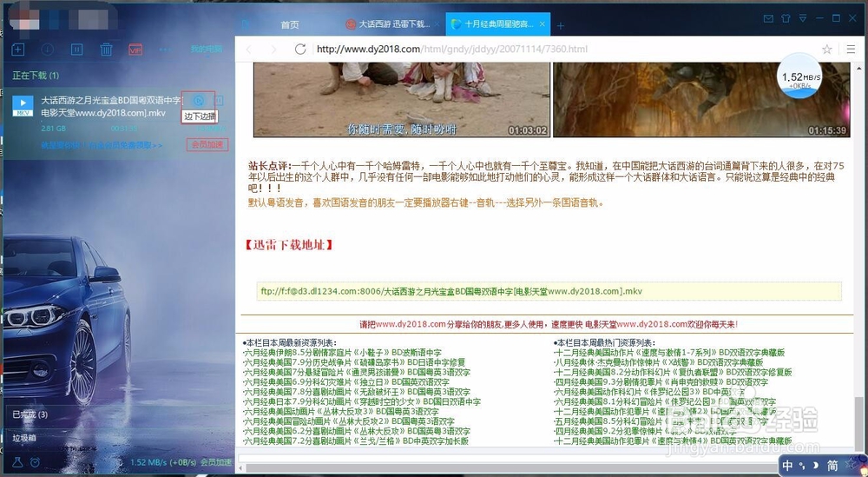Open the skin T-shirt icon
Viewport: 868px width, 477px height.
click(x=786, y=18)
